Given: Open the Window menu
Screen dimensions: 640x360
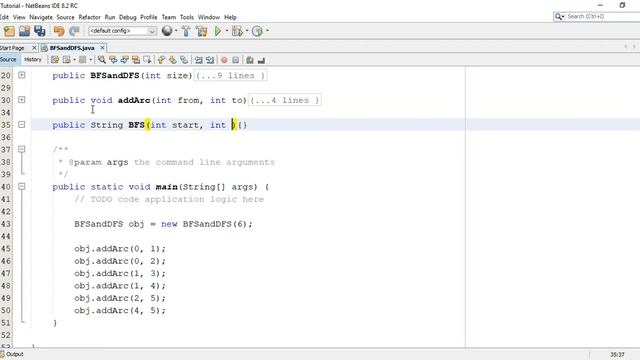Looking at the screenshot, I should click(209, 17).
